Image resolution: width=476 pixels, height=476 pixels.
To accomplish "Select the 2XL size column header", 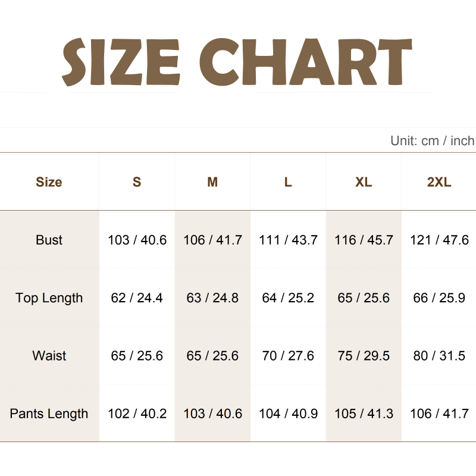I will [439, 182].
